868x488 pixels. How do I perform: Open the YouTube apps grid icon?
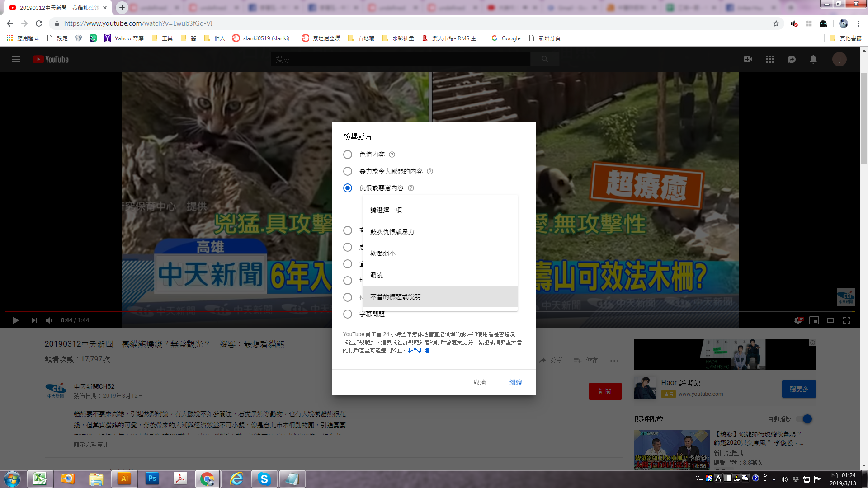(770, 59)
